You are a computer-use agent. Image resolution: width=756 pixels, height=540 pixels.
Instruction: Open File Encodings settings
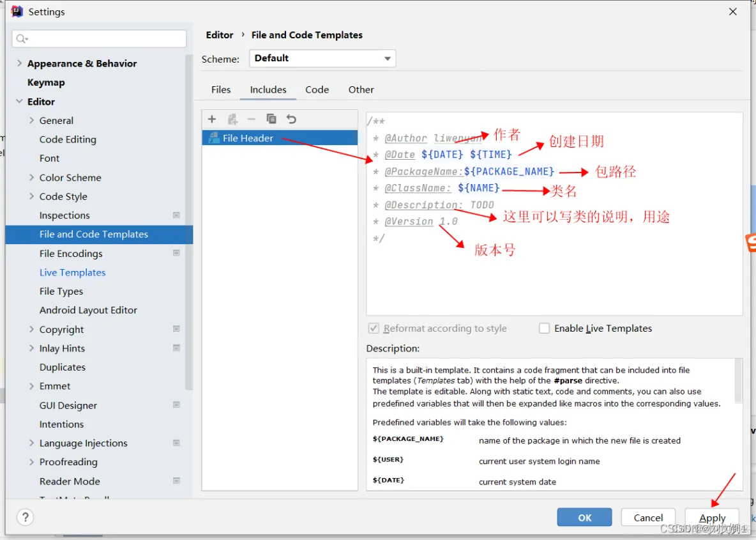pyautogui.click(x=71, y=253)
